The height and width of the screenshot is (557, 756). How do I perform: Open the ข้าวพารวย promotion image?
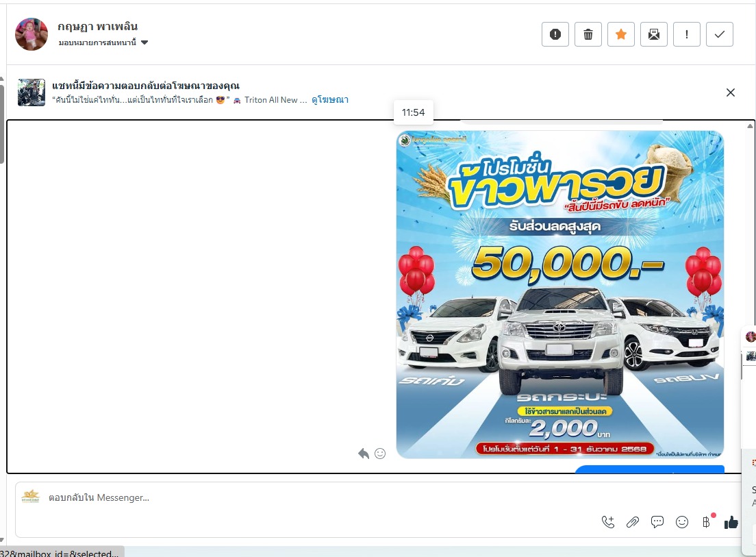pyautogui.click(x=559, y=295)
